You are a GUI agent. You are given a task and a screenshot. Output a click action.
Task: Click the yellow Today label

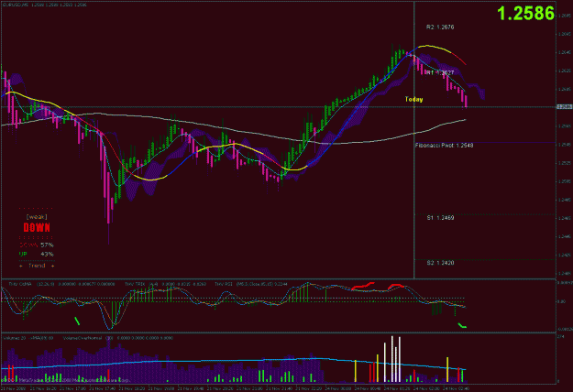pyautogui.click(x=413, y=99)
